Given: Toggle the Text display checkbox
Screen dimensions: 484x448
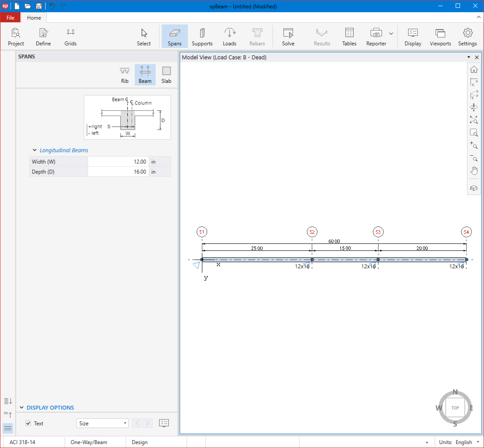Looking at the screenshot, I should tap(28, 423).
